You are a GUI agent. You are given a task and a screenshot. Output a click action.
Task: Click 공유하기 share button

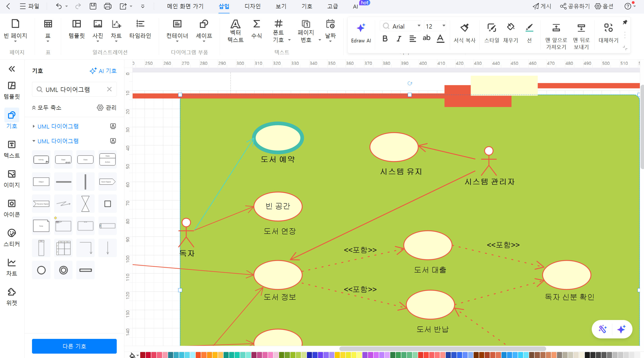pos(574,6)
